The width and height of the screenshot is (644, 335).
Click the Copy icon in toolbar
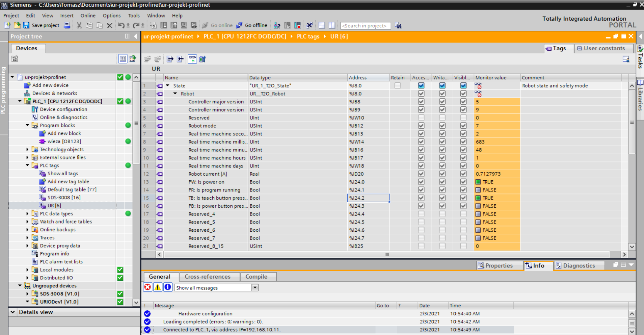pyautogui.click(x=89, y=25)
